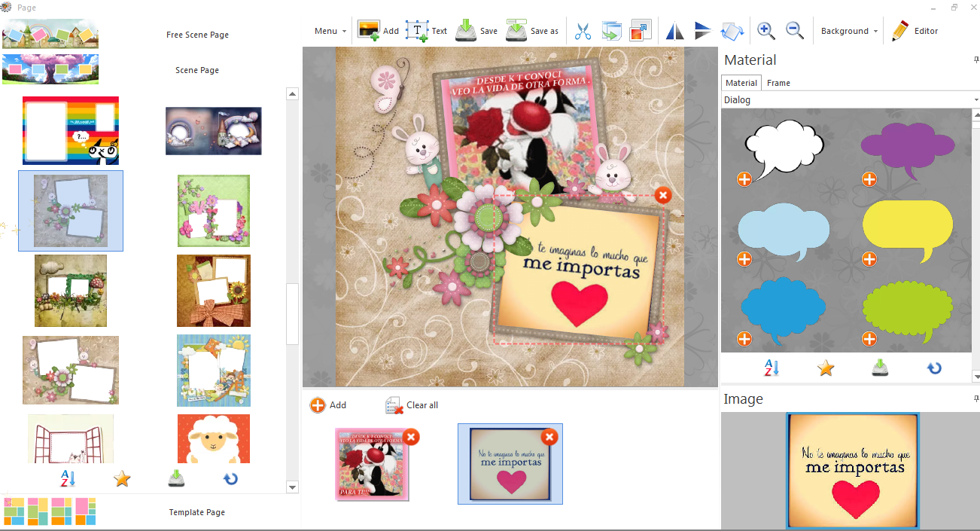This screenshot has height=531, width=980.
Task: Remove the selected frame on canvas
Action: pos(662,196)
